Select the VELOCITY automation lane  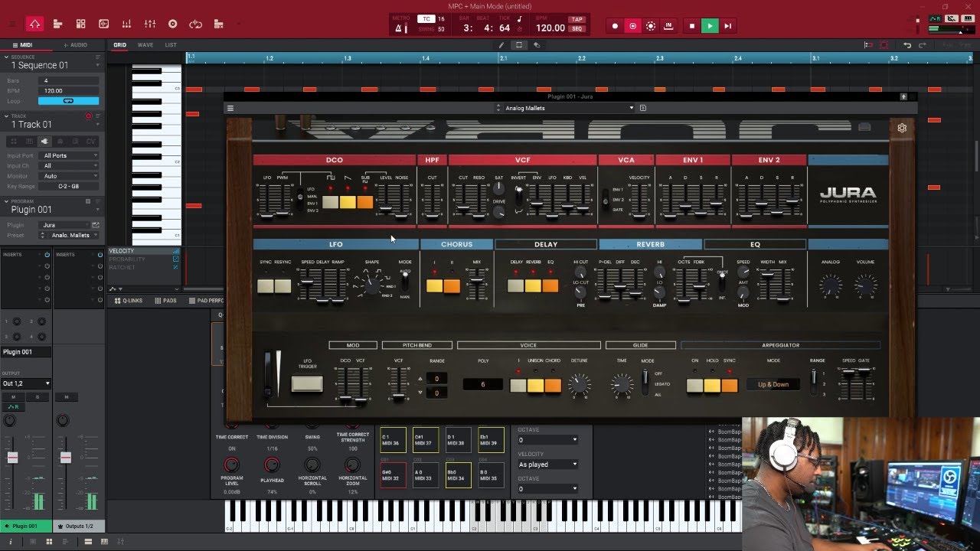143,251
